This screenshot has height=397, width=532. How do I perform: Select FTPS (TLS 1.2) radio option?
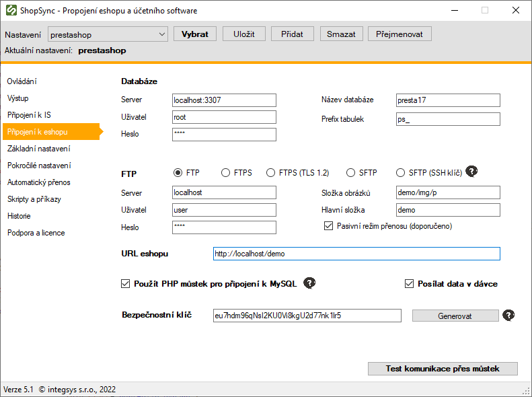point(271,173)
